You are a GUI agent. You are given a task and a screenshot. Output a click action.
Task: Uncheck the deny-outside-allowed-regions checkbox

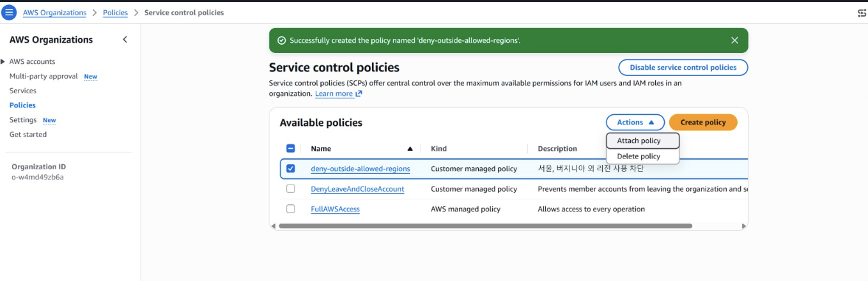[x=290, y=169]
